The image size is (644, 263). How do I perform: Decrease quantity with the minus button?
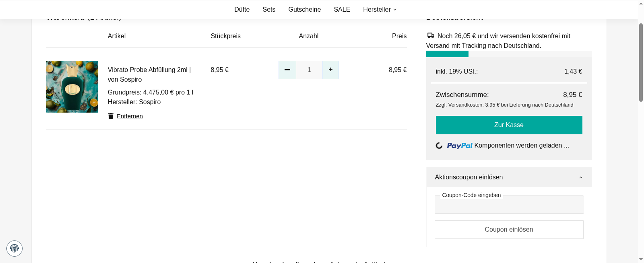(x=287, y=70)
